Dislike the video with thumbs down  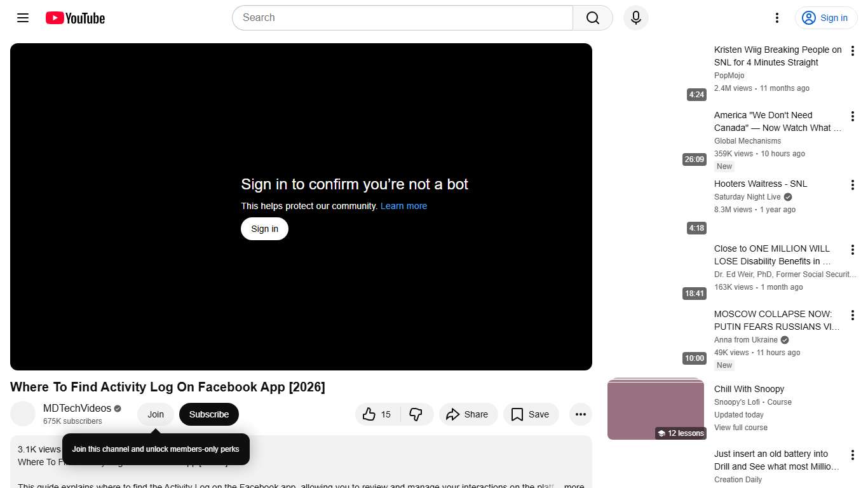(417, 414)
